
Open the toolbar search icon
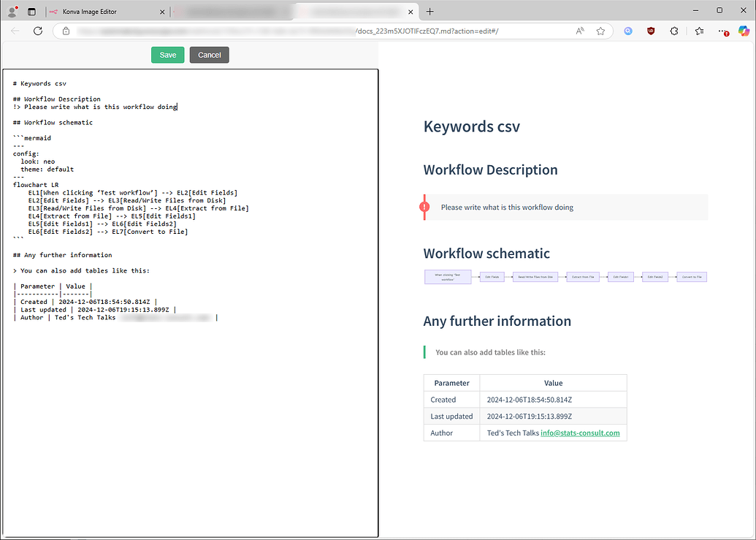click(627, 31)
